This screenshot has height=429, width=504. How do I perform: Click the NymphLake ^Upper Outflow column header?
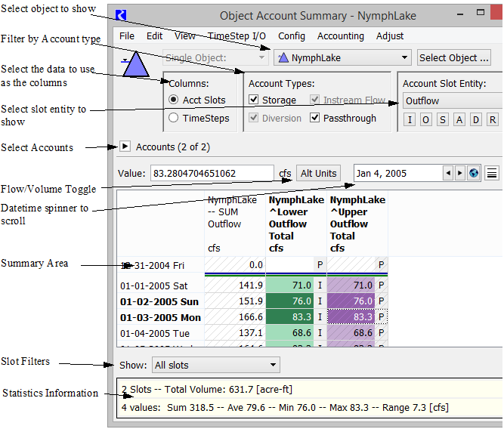tap(357, 224)
